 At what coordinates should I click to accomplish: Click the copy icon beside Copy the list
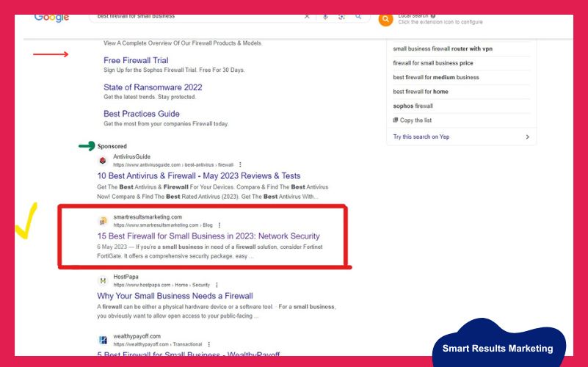(395, 120)
